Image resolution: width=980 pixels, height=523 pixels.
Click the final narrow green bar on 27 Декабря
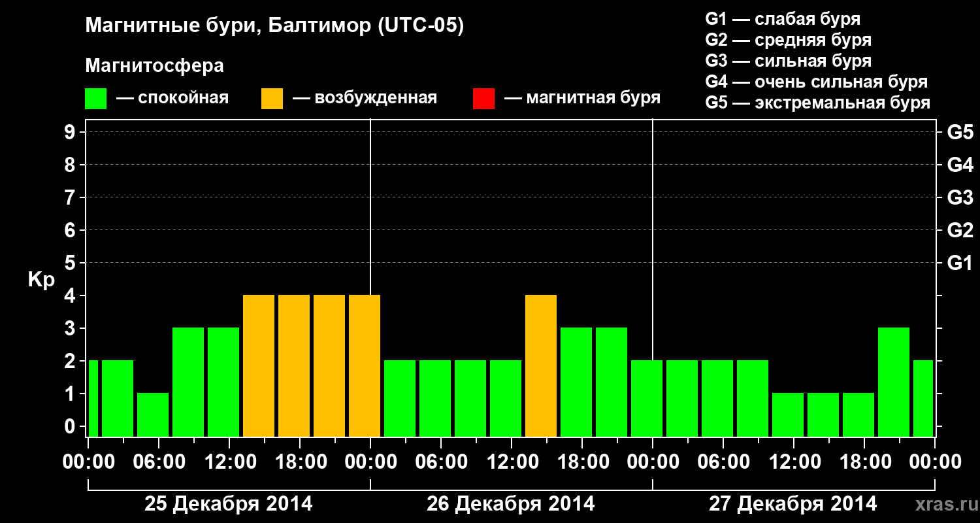coord(923,398)
